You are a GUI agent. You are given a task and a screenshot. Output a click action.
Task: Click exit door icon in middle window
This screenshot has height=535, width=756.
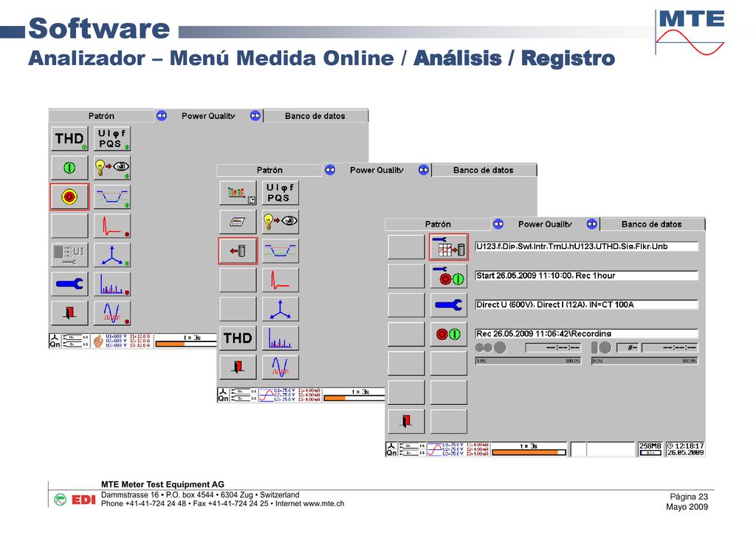pos(238,367)
